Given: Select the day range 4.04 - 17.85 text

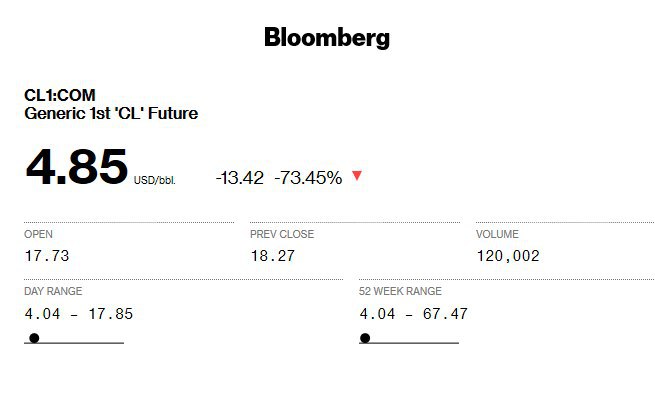Looking at the screenshot, I should (79, 314).
